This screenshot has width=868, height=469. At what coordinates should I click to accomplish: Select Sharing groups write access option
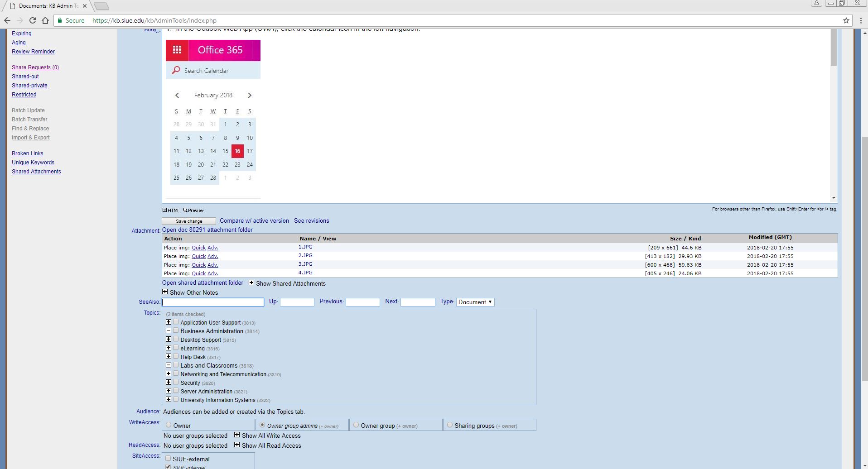click(449, 425)
